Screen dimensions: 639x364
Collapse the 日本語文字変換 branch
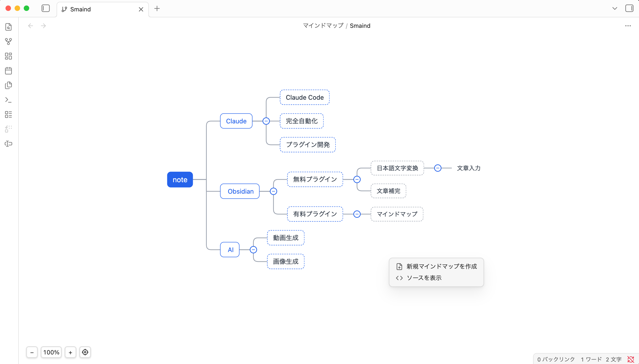438,168
